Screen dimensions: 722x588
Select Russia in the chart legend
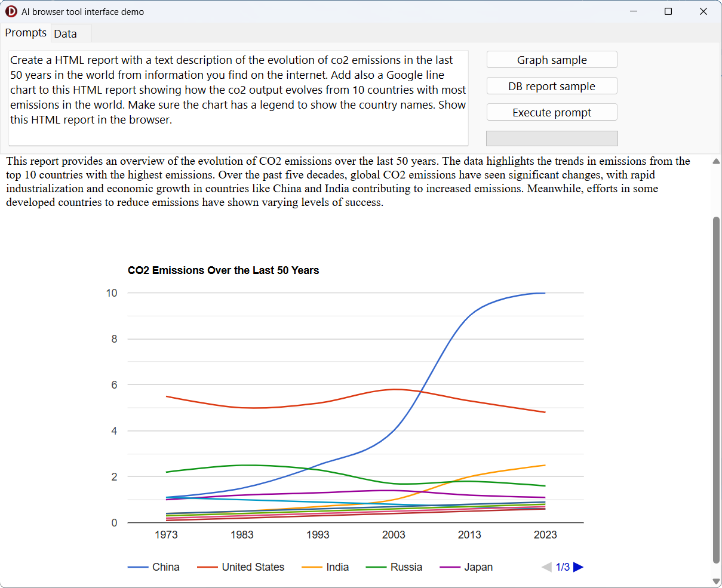coord(406,567)
